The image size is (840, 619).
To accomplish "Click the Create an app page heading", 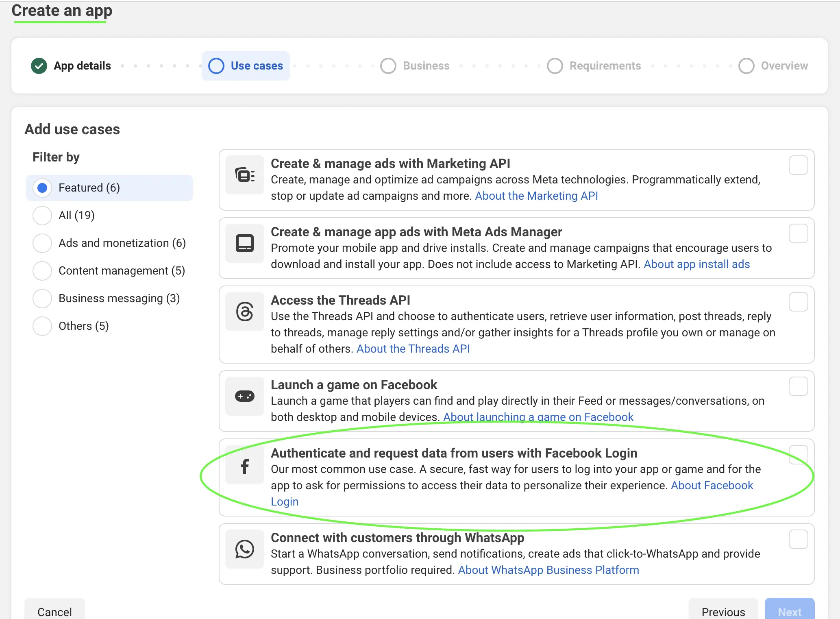I will pyautogui.click(x=62, y=11).
